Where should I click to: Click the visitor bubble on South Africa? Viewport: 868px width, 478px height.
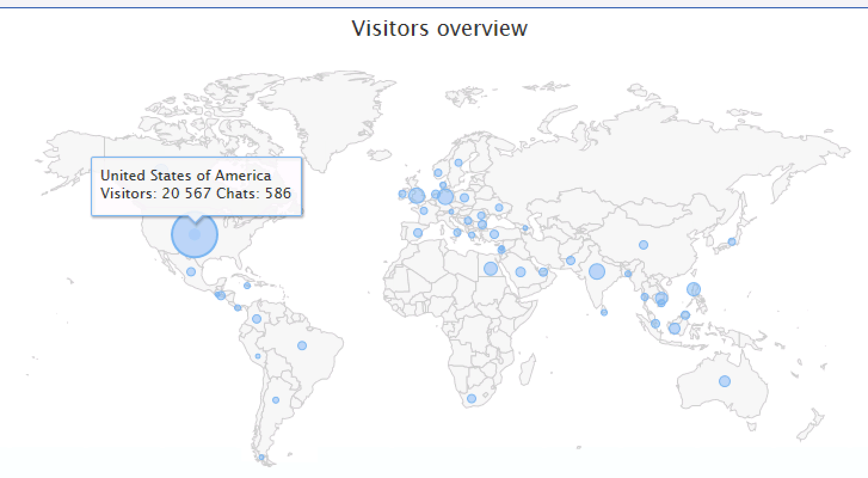click(472, 399)
